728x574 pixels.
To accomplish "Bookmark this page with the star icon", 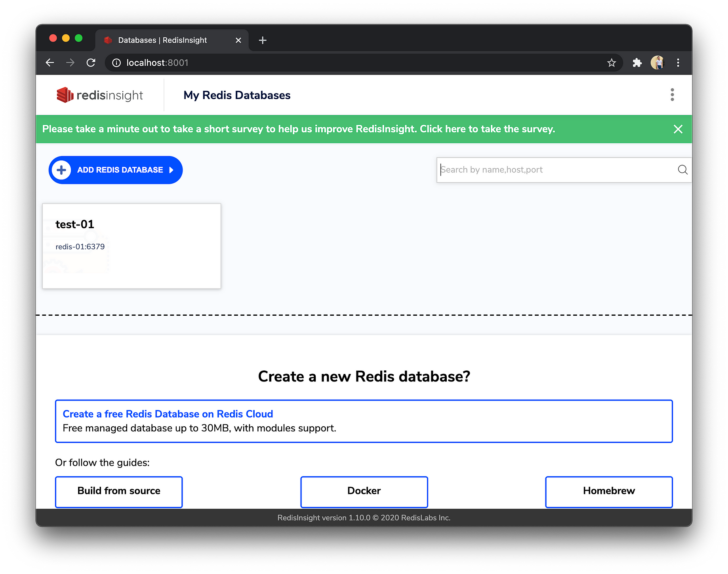I will pyautogui.click(x=612, y=63).
